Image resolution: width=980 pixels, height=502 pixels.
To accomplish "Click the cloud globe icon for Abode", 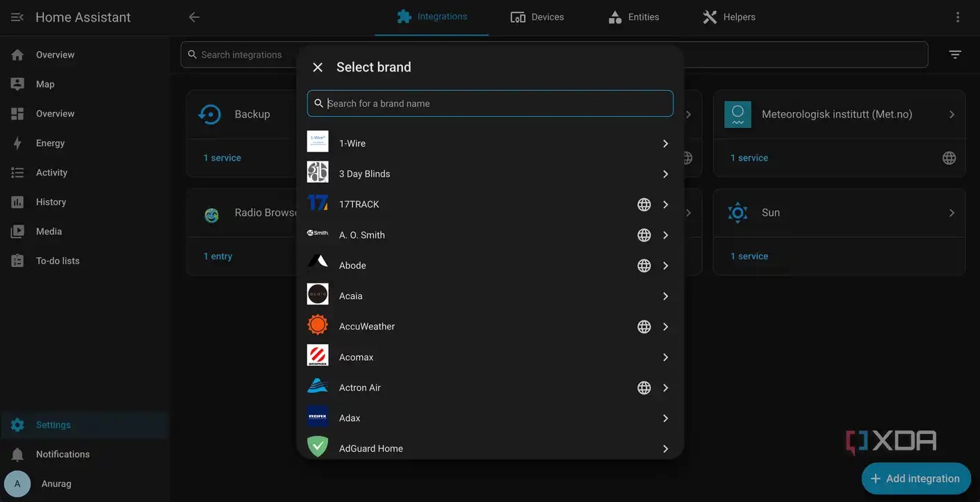I will pos(644,266).
